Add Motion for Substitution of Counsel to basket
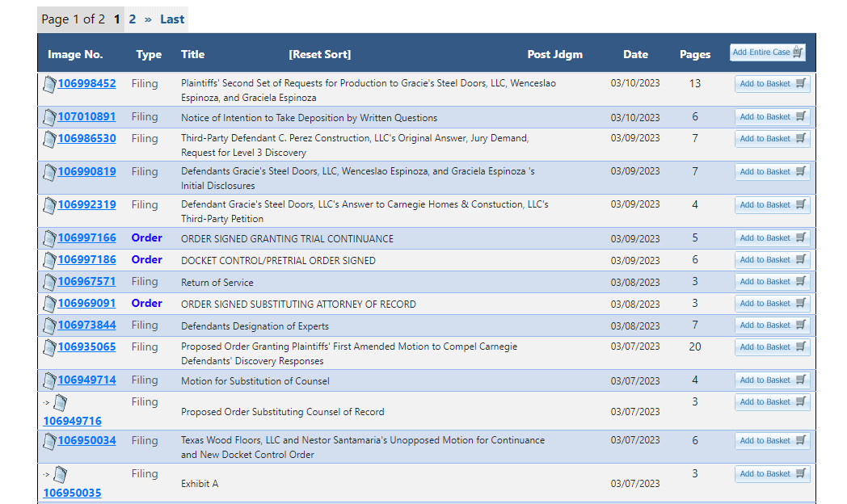 pos(773,380)
